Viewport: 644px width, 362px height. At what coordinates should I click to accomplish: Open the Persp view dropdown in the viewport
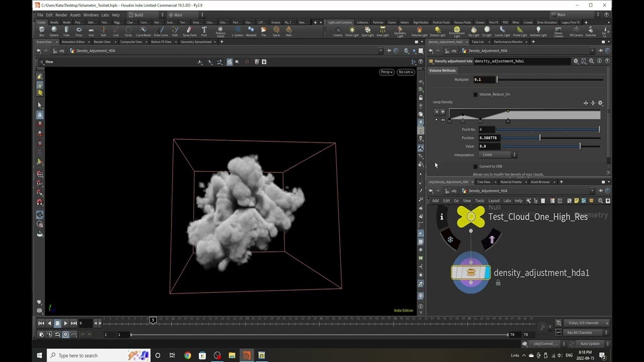tap(386, 72)
